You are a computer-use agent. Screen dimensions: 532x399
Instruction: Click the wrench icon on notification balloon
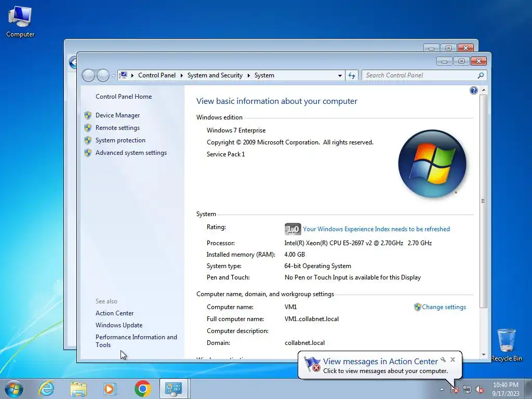[443, 360]
